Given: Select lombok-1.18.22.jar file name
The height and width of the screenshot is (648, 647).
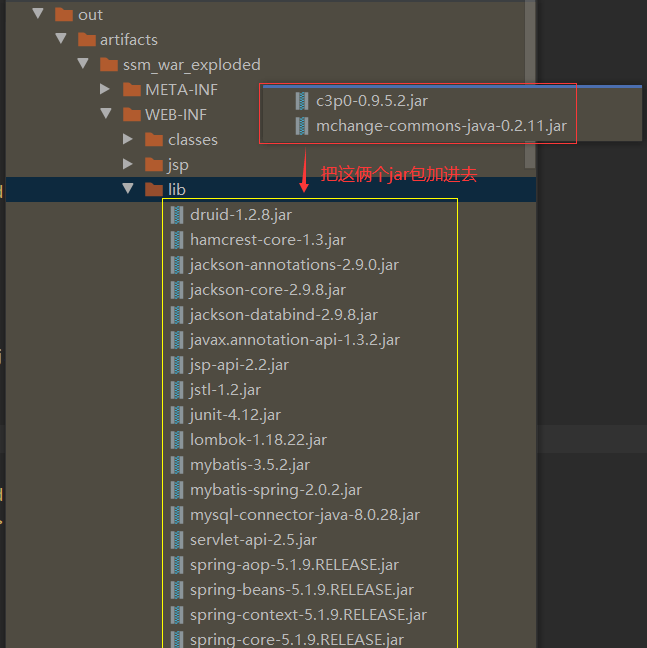Looking at the screenshot, I should pos(258,440).
